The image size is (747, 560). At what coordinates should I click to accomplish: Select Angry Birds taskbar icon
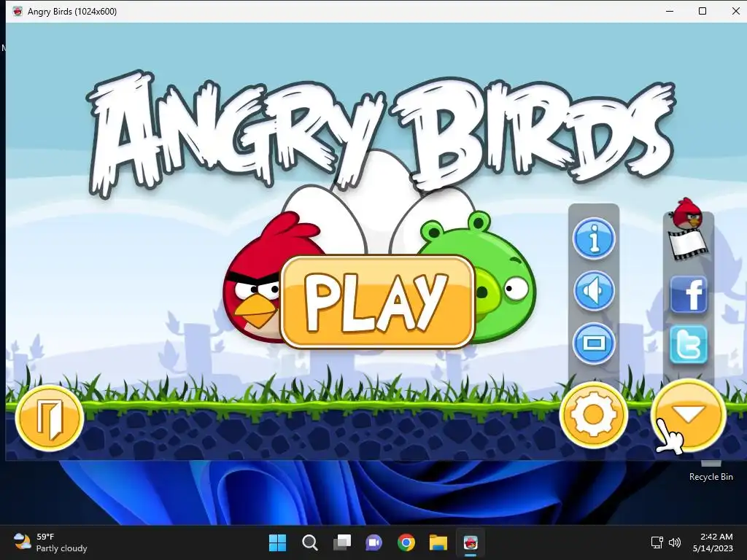pyautogui.click(x=471, y=542)
